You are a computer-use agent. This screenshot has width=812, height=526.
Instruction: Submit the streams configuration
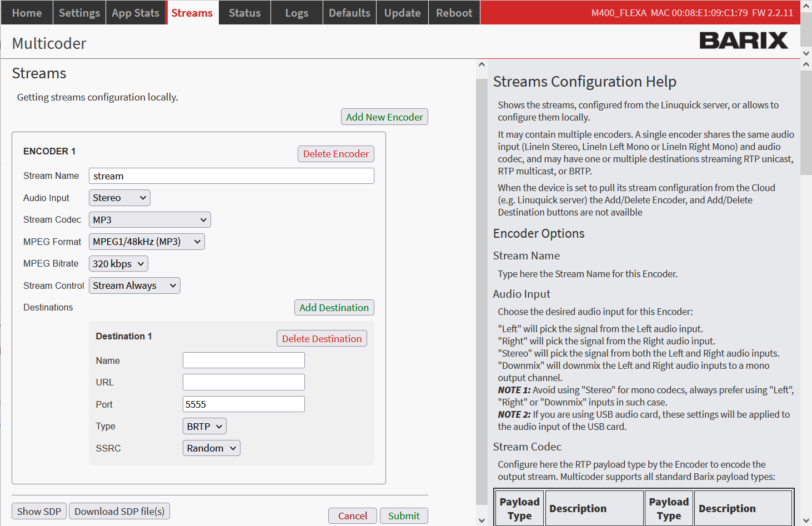pyautogui.click(x=404, y=516)
